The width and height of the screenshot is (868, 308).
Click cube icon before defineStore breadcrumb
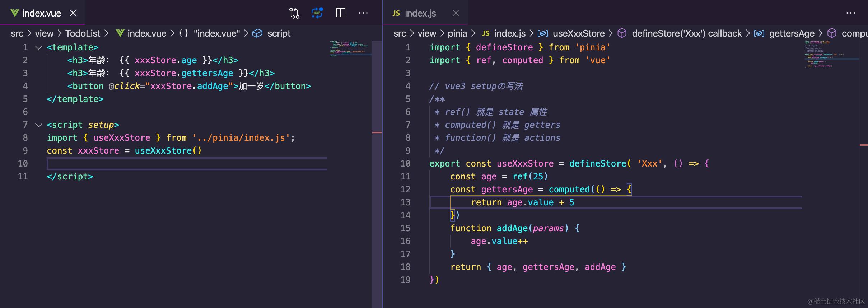[622, 33]
